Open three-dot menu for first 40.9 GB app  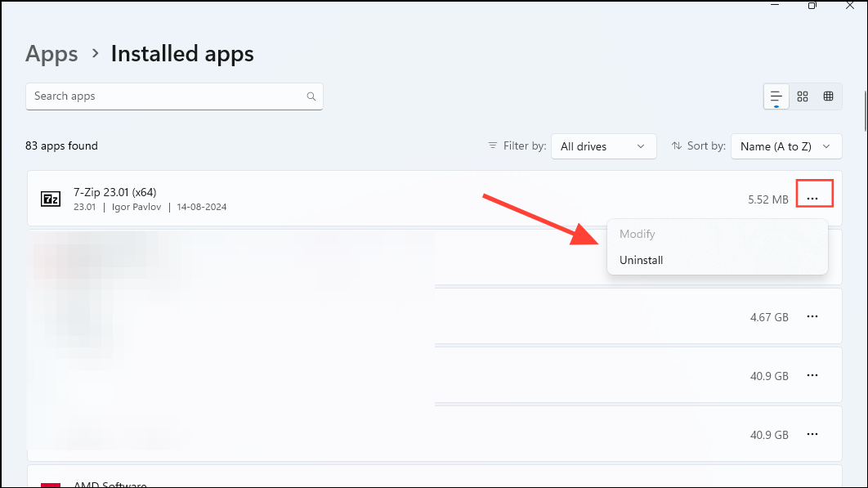[x=812, y=376]
